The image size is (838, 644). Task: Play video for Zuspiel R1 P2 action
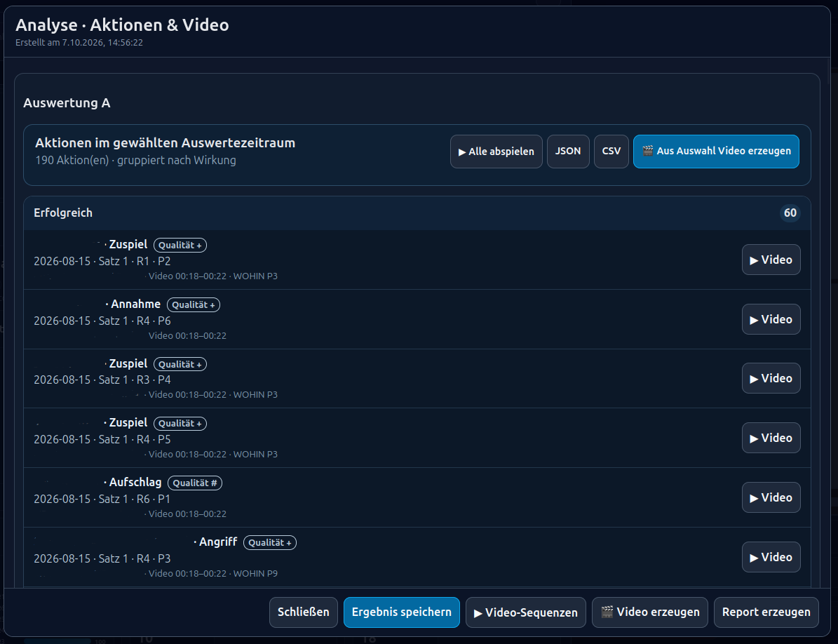click(x=771, y=260)
